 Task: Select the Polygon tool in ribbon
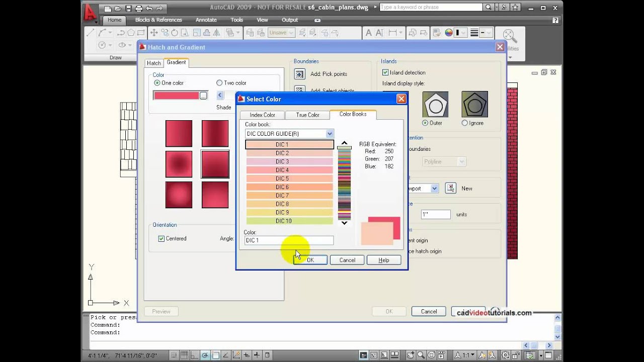(131, 33)
